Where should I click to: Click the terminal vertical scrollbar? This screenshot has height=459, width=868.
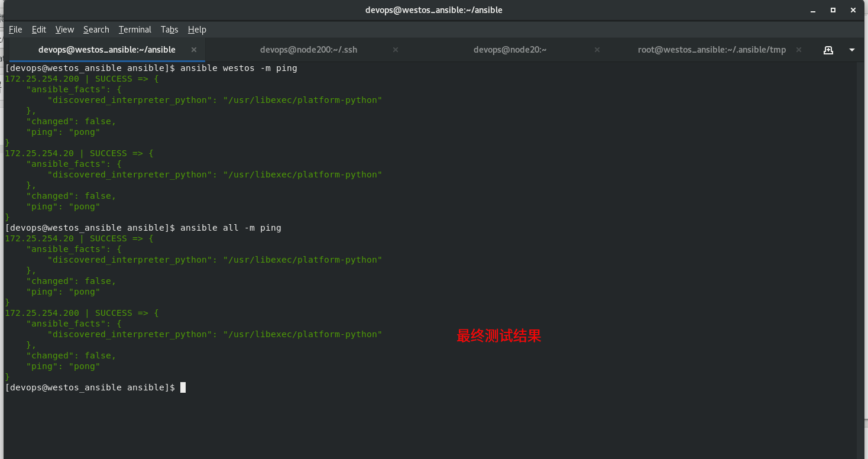(x=861, y=260)
